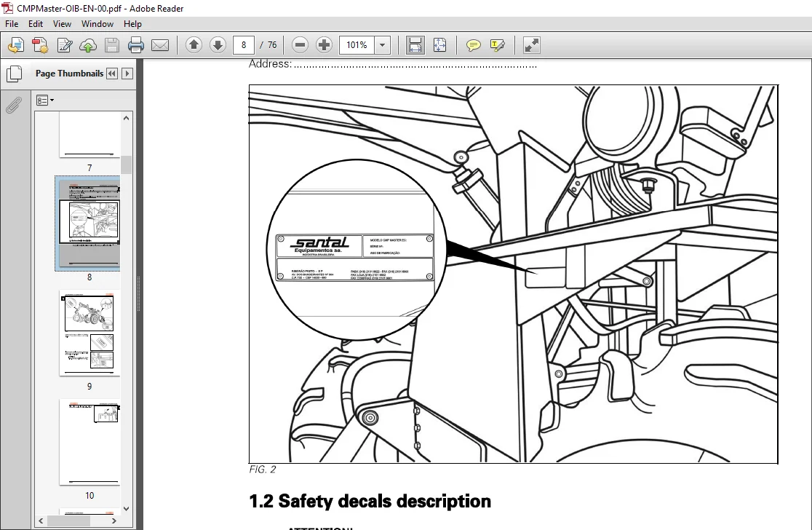Image resolution: width=812 pixels, height=530 pixels.
Task: Open the Window menu
Action: (97, 24)
